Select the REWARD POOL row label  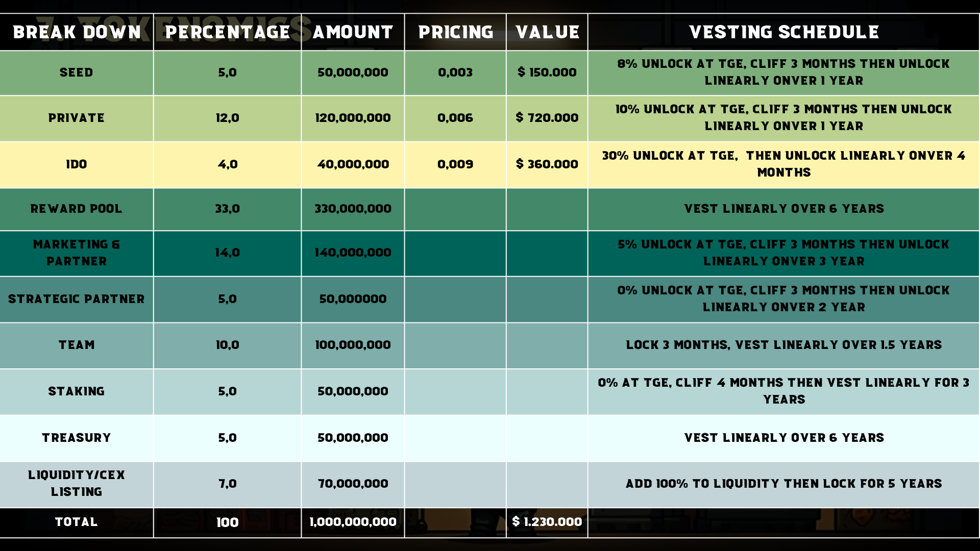coord(77,209)
